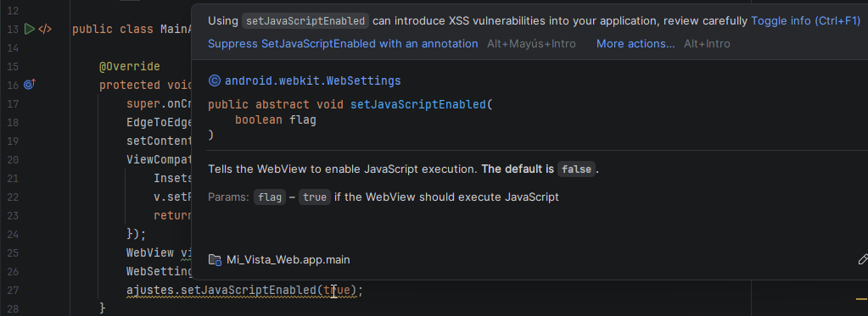Image resolution: width=868 pixels, height=316 pixels.
Task: Click setJavaScriptEnabled code chip in warning
Action: point(305,21)
